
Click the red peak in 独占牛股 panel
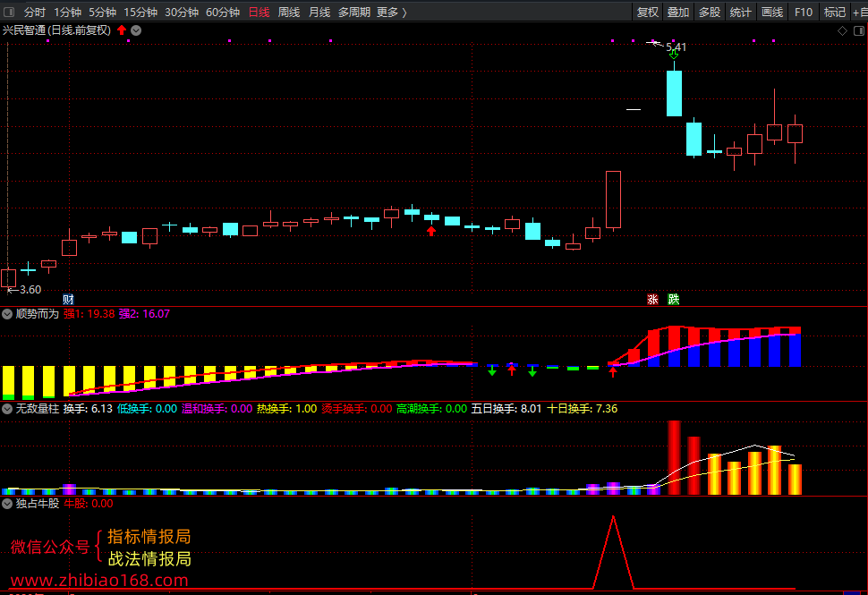click(613, 552)
